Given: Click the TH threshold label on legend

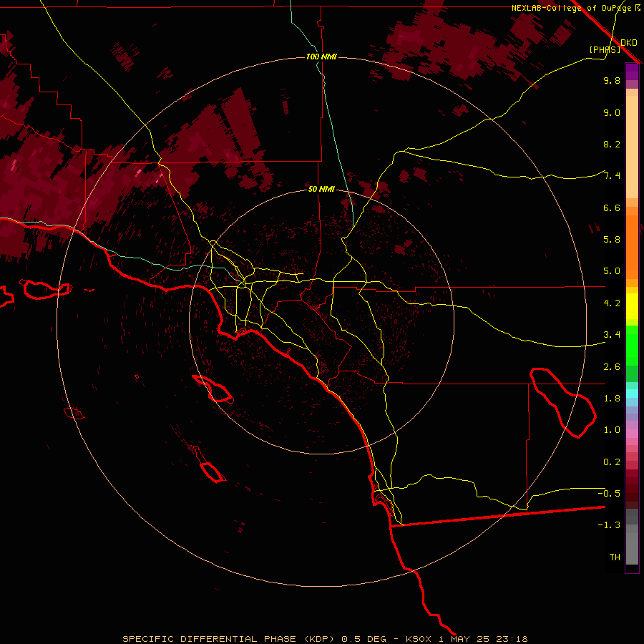Looking at the screenshot, I should 615,557.
